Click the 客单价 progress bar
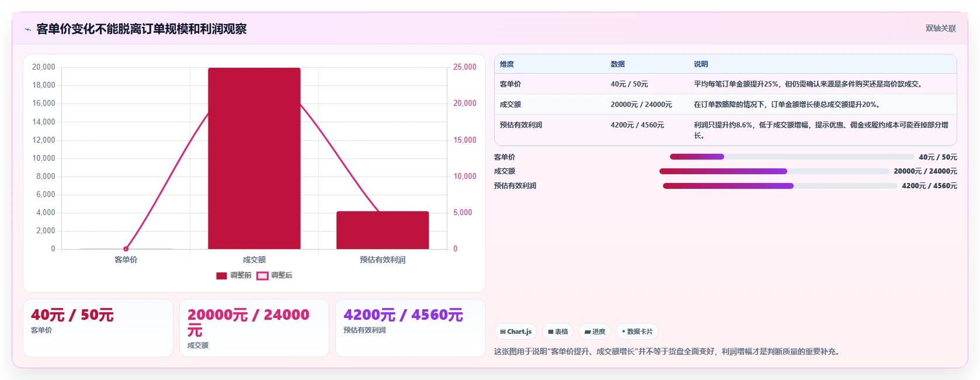The image size is (980, 380). 791,157
